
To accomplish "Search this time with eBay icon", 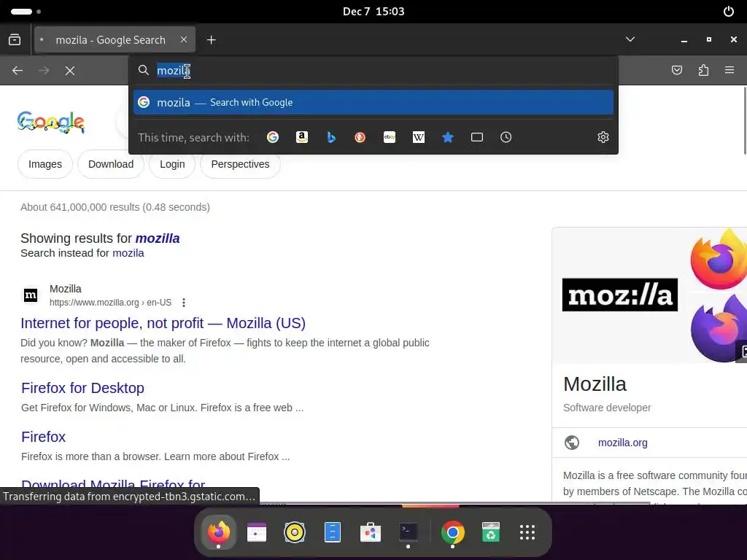I will click(x=390, y=137).
